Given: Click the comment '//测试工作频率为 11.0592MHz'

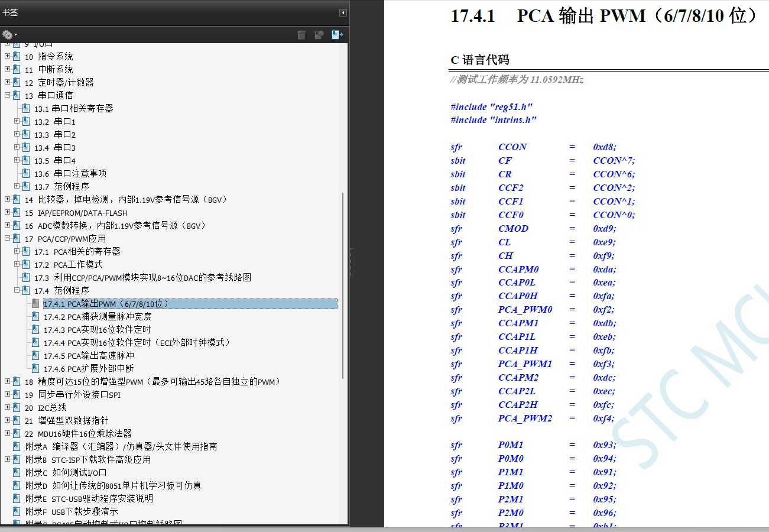Looking at the screenshot, I should 517,79.
